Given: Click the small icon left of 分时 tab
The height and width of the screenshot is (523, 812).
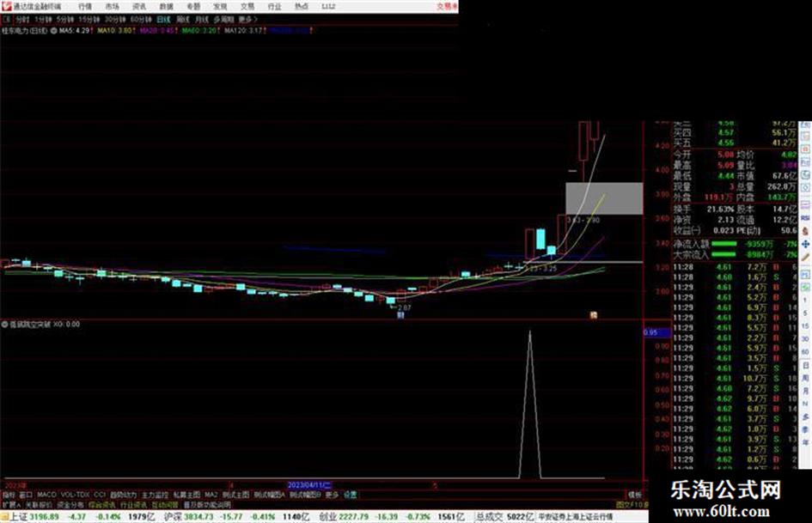Looking at the screenshot, I should pyautogui.click(x=6, y=20).
